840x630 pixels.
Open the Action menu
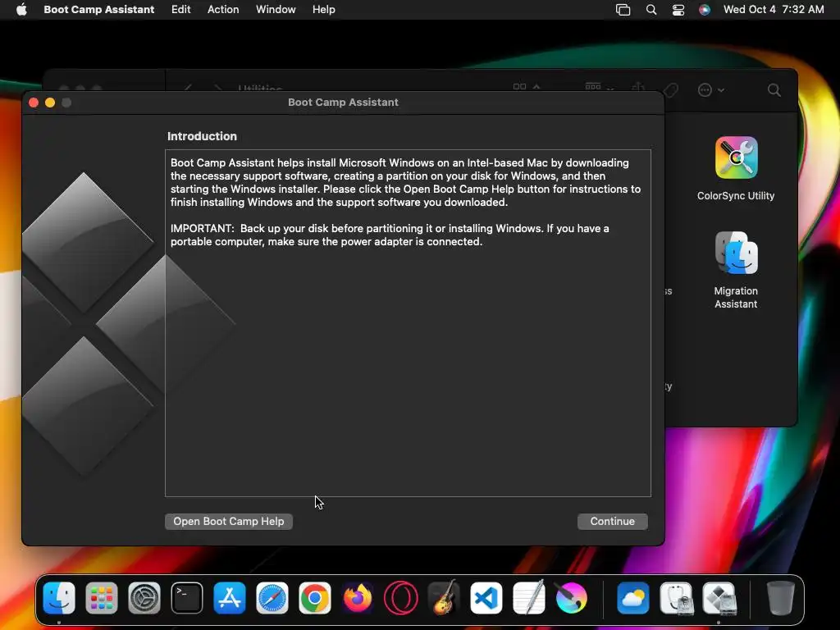(223, 10)
